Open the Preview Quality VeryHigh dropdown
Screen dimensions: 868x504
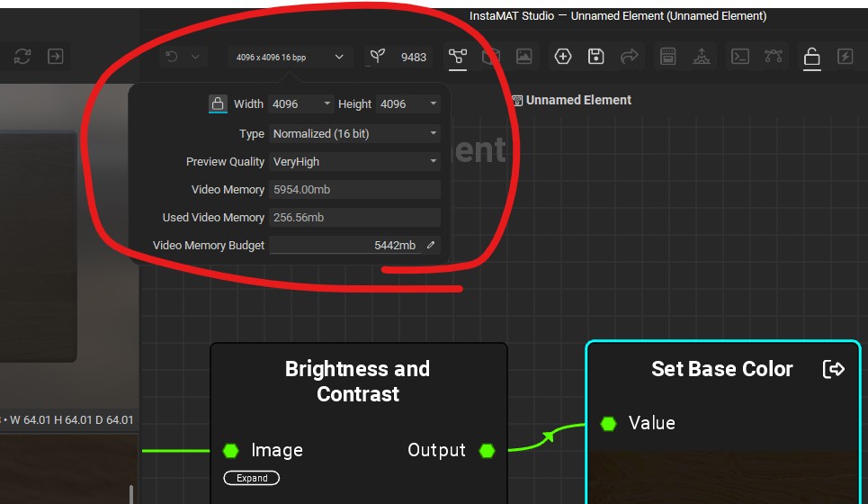[355, 162]
